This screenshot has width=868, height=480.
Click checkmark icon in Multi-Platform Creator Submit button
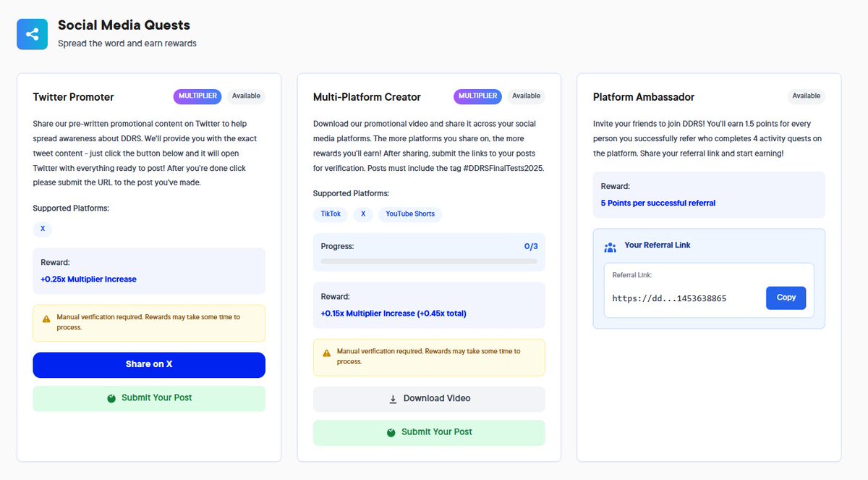(391, 432)
